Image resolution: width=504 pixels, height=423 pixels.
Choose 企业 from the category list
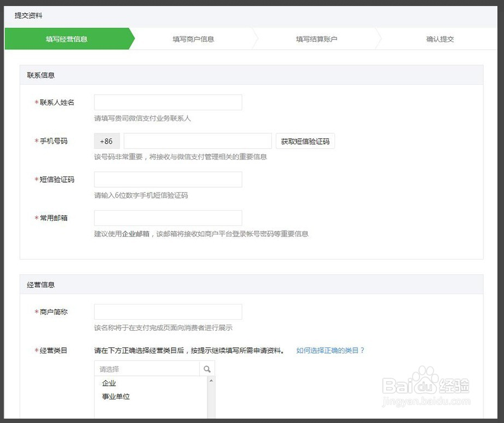point(109,383)
